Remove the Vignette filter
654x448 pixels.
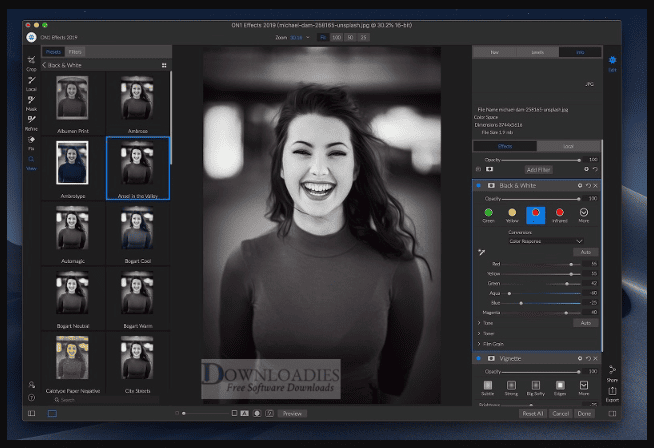595,358
